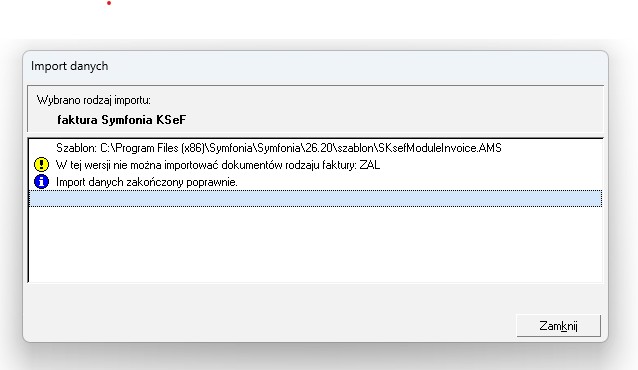
Task: Click 'ZAL' at the end of the warning
Action: click(369, 165)
